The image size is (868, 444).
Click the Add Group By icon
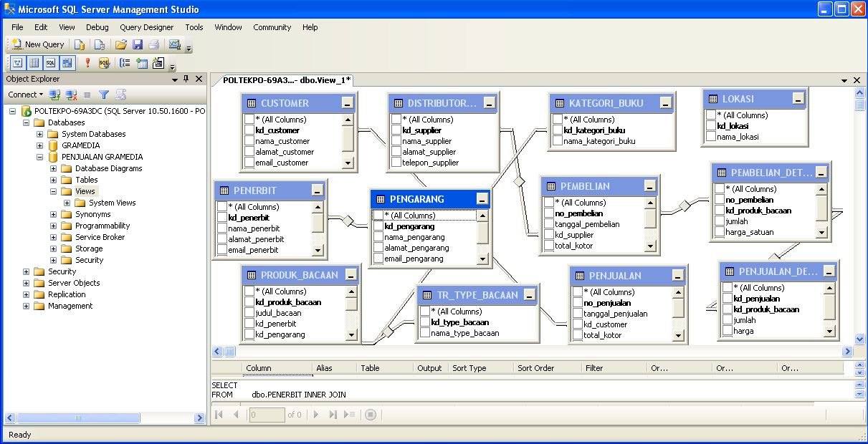click(x=125, y=63)
